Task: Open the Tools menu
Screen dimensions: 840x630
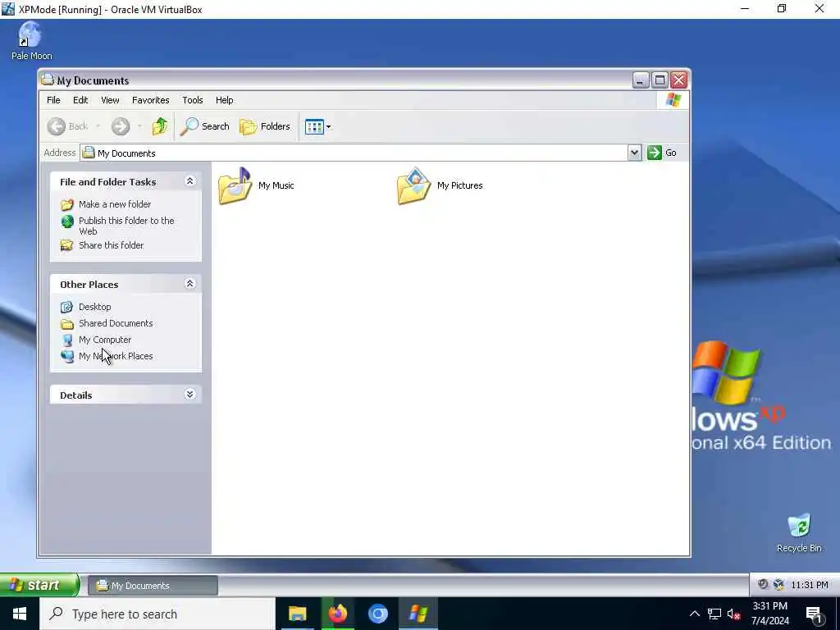Action: pos(192,100)
